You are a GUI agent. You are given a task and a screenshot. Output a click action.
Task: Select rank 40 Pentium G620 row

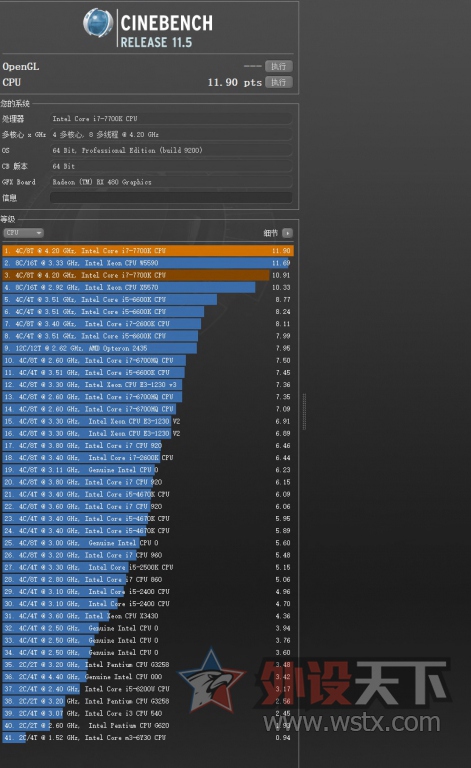(x=148, y=726)
